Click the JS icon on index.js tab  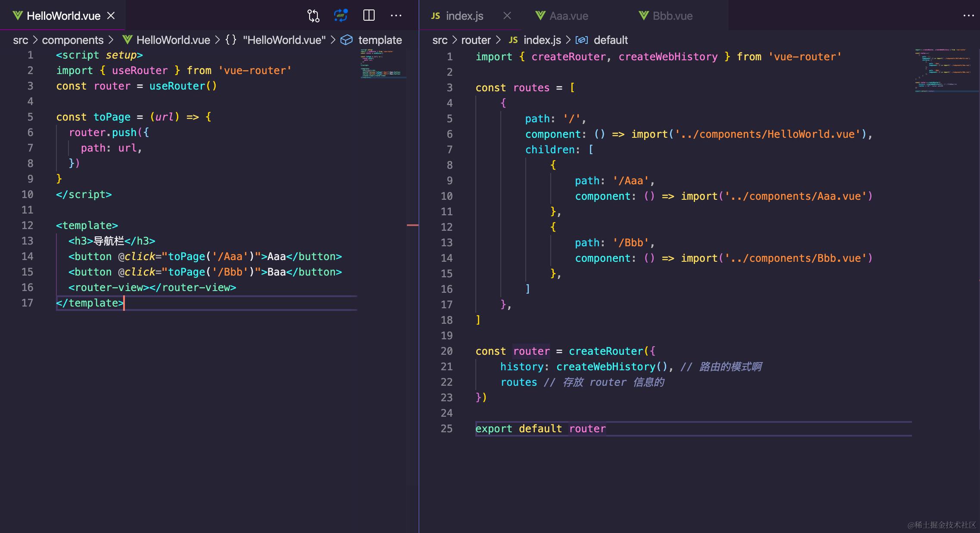coord(436,16)
